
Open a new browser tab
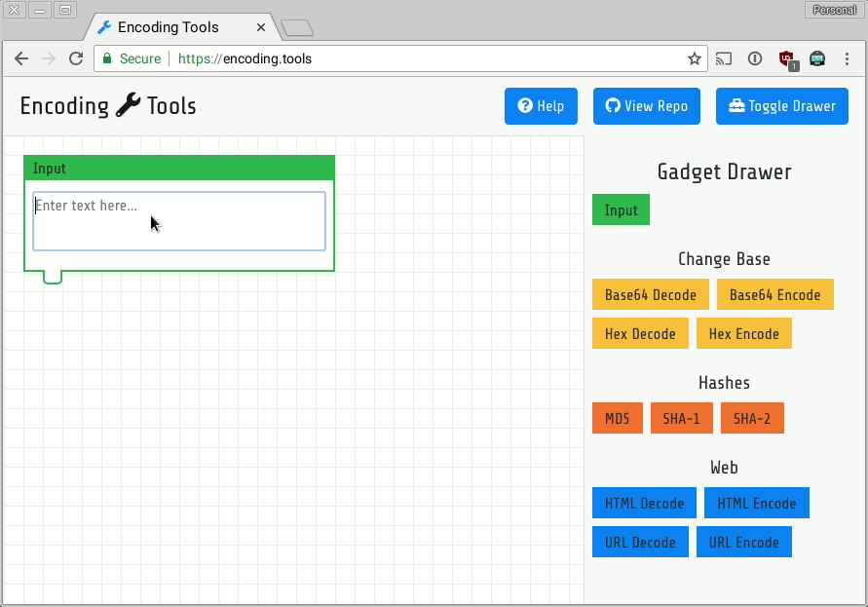297,27
